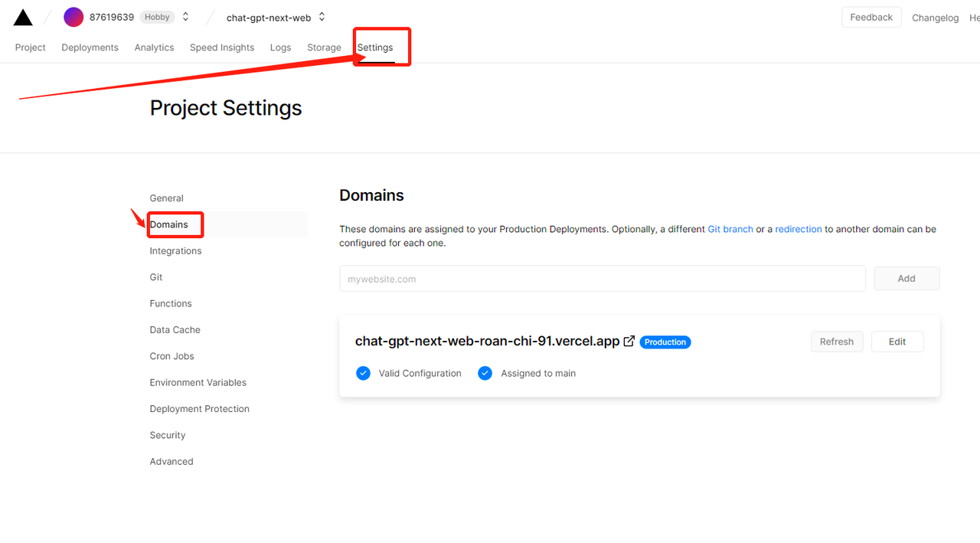
Task: Open Cron Jobs settings section
Action: pyautogui.click(x=171, y=356)
